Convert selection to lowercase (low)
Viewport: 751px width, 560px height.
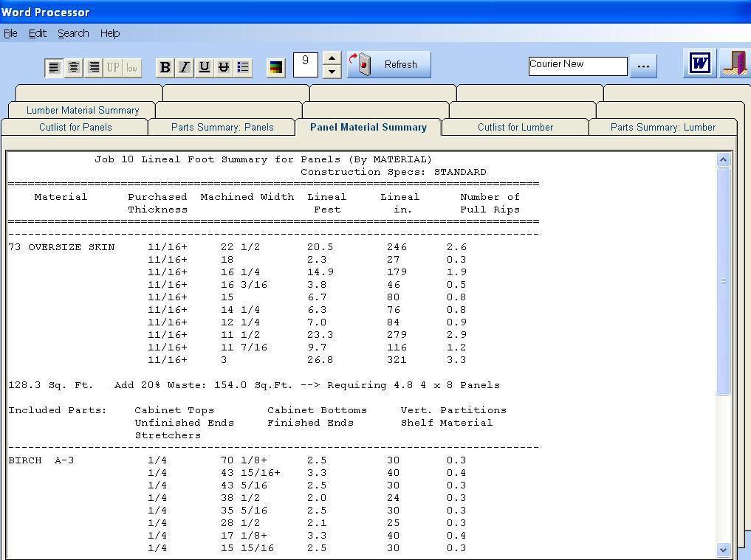[x=132, y=67]
